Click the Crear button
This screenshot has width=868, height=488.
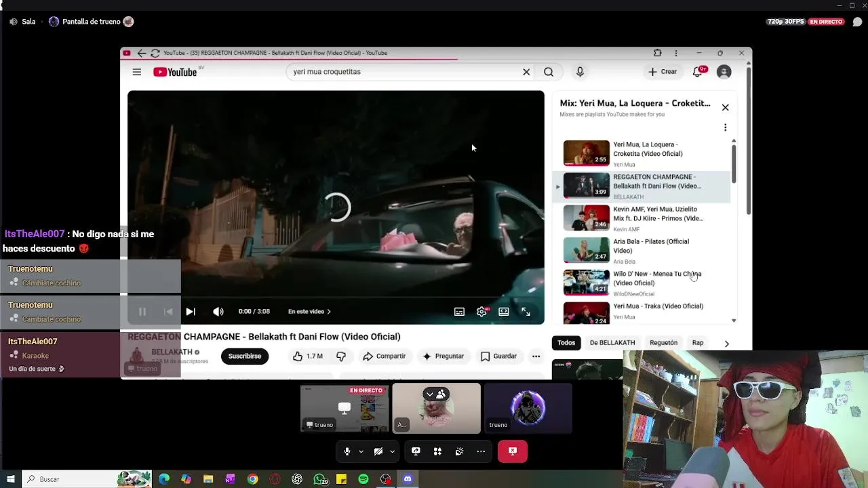(x=663, y=72)
